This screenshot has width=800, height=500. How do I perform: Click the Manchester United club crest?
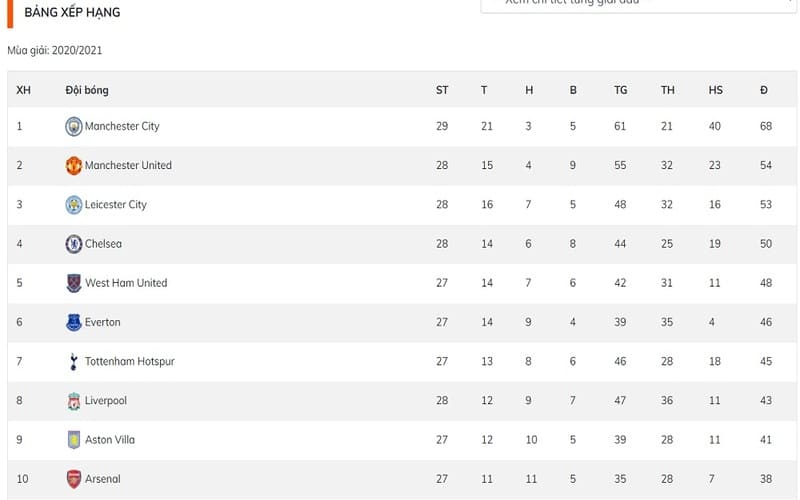[x=73, y=166]
